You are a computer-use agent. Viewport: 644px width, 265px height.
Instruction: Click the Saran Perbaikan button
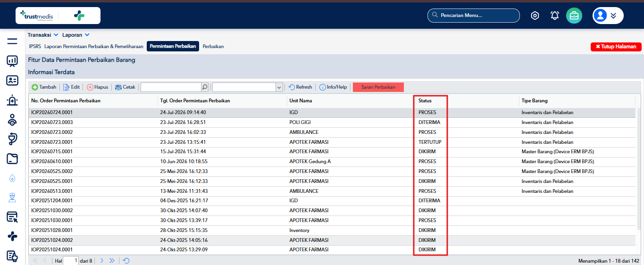378,87
